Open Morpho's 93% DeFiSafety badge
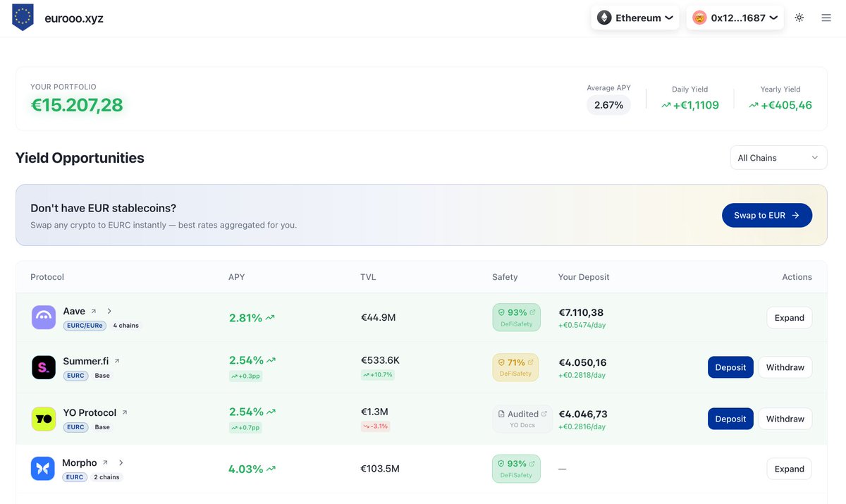846x504 pixels. point(516,469)
